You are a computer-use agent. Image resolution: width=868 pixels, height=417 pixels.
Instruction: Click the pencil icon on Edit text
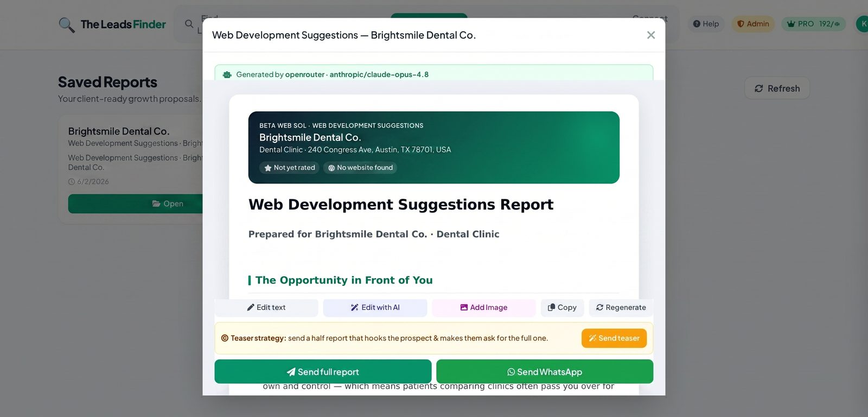tap(251, 308)
